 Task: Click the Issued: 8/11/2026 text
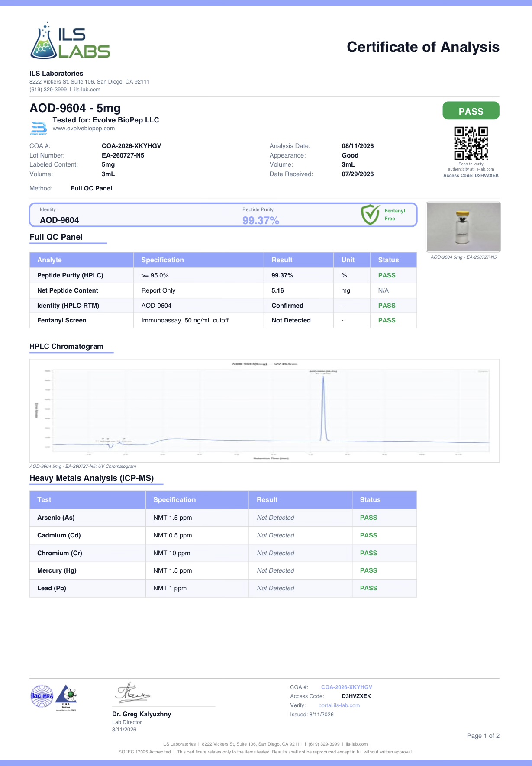click(312, 715)
